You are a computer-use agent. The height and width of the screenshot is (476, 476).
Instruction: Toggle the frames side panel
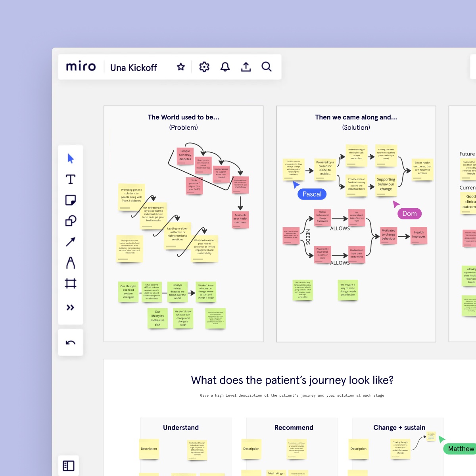pos(69,466)
